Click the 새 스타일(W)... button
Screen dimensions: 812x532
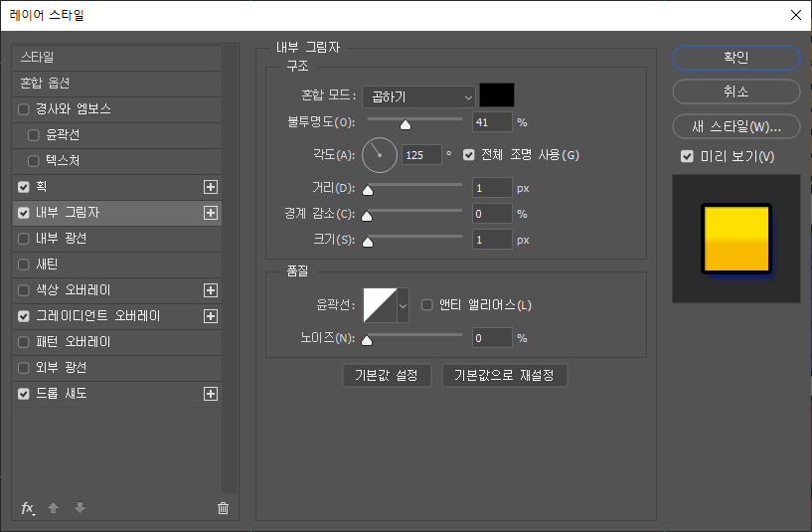(x=735, y=126)
